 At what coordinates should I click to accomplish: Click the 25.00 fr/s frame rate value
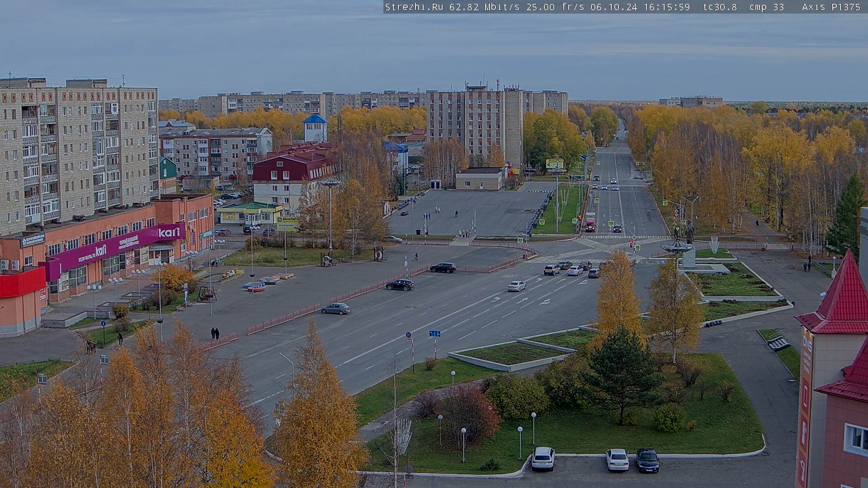click(555, 7)
